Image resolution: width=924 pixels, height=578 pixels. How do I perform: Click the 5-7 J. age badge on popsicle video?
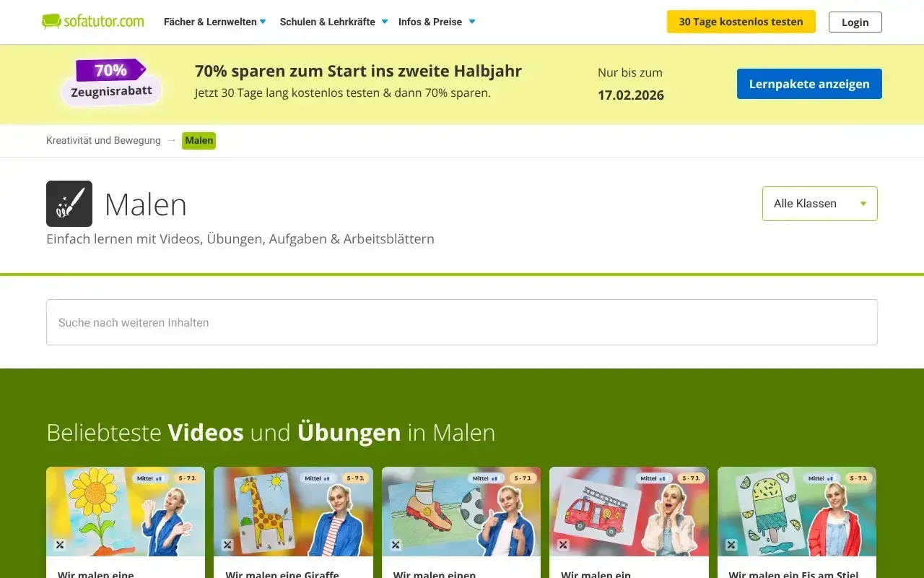click(x=858, y=478)
